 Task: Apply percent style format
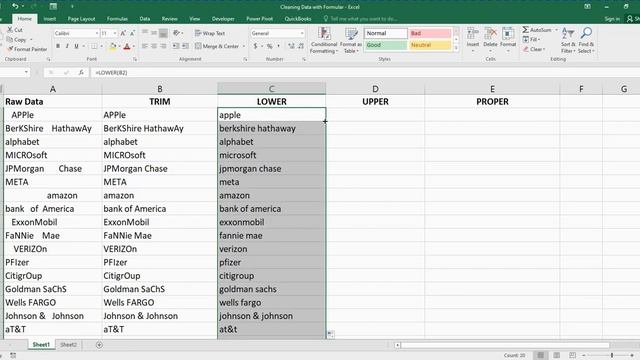point(269,47)
